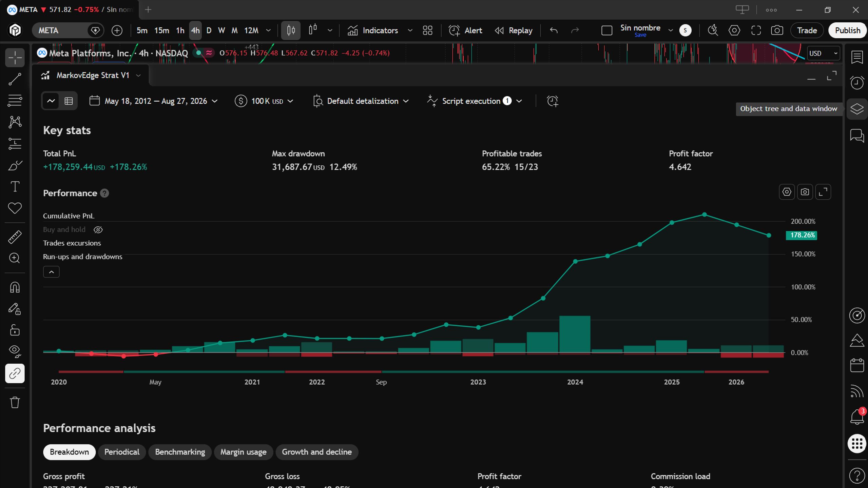Toggle hide all drawings eye icon

click(x=15, y=351)
